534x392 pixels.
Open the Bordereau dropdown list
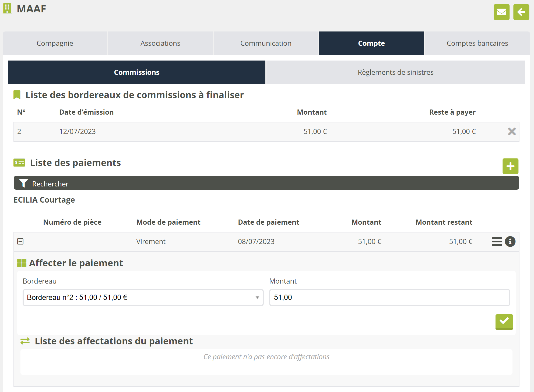[143, 298]
